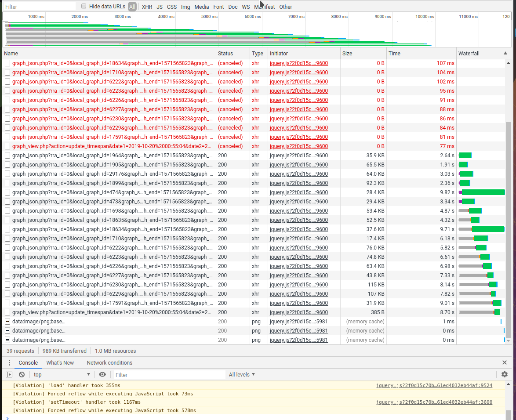Click row icon of local_graph_id=1964 request

coord(7,155)
